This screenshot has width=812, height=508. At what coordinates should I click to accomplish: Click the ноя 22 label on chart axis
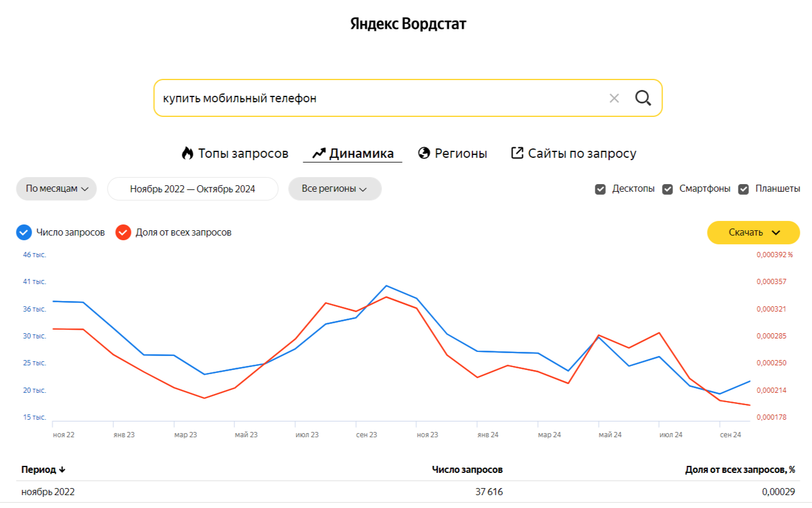tap(64, 435)
